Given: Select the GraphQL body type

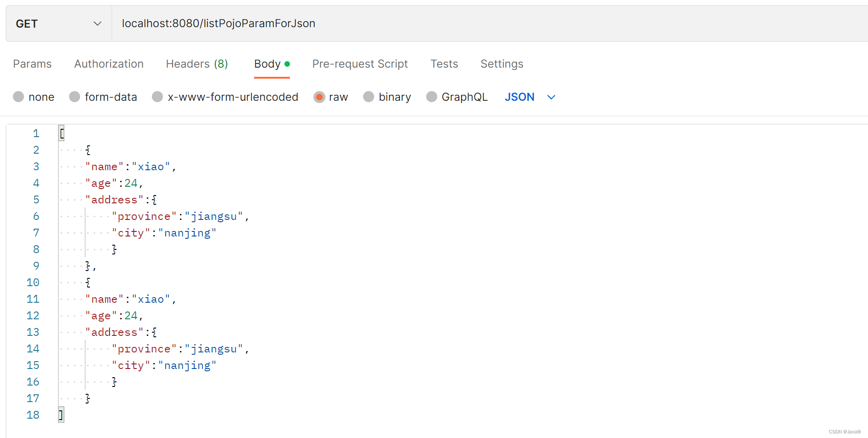Looking at the screenshot, I should (x=432, y=97).
